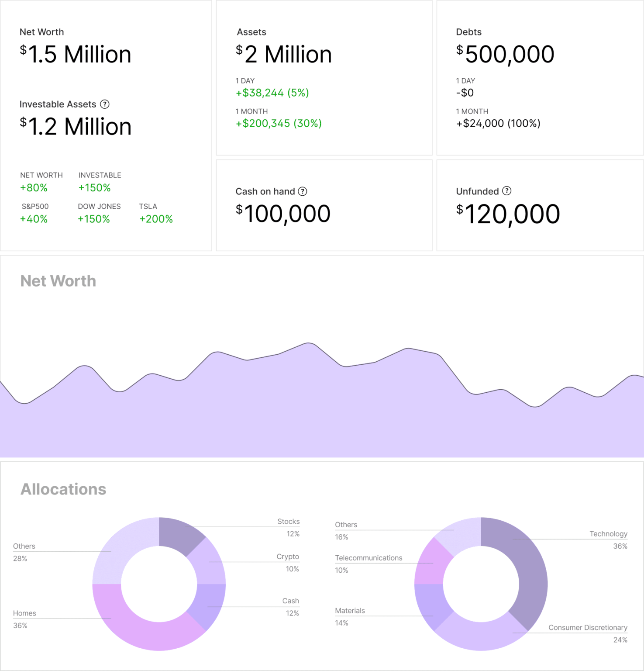Open the Unfunded help tooltip
Image resolution: width=644 pixels, height=671 pixels.
tap(506, 191)
